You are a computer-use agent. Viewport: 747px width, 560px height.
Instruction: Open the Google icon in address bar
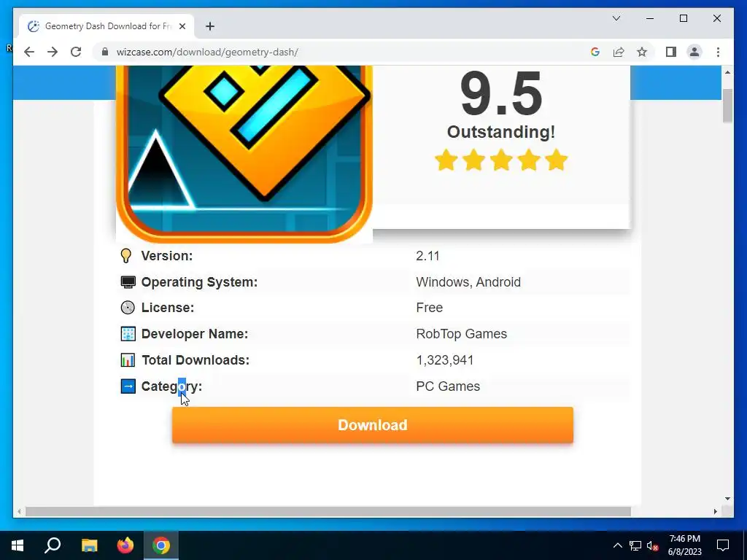pyautogui.click(x=595, y=52)
